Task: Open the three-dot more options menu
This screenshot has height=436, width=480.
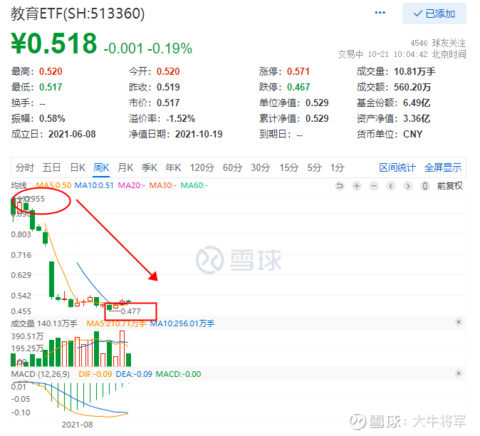Action: 380,13
